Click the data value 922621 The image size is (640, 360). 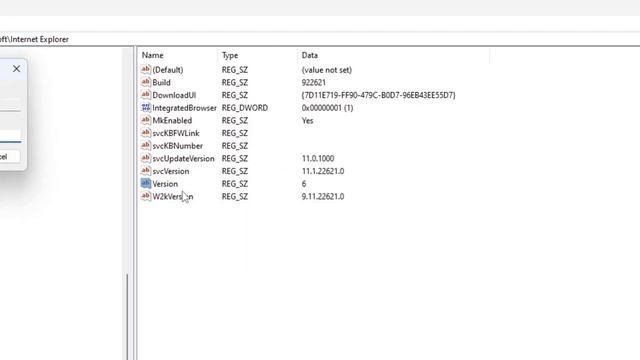pyautogui.click(x=314, y=82)
